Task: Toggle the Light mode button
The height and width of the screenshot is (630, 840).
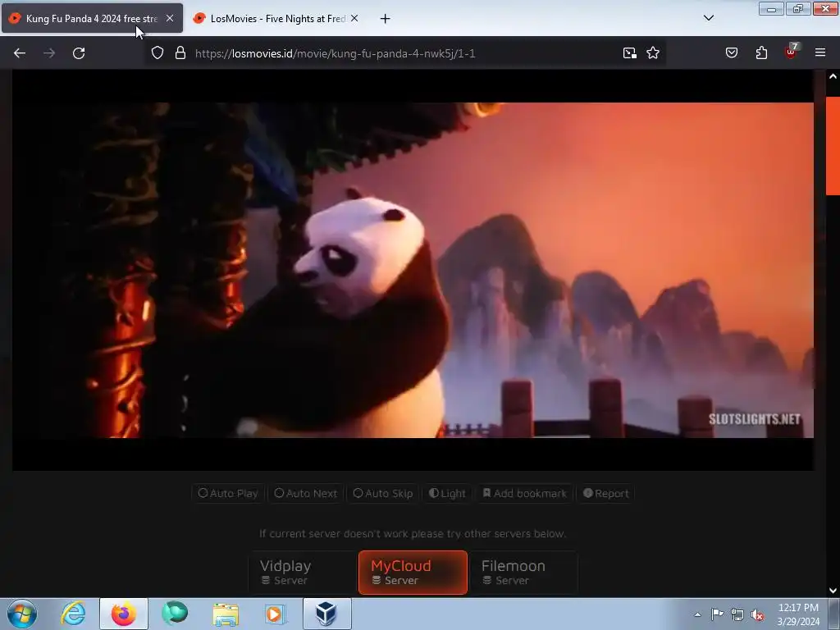Action: pyautogui.click(x=447, y=493)
